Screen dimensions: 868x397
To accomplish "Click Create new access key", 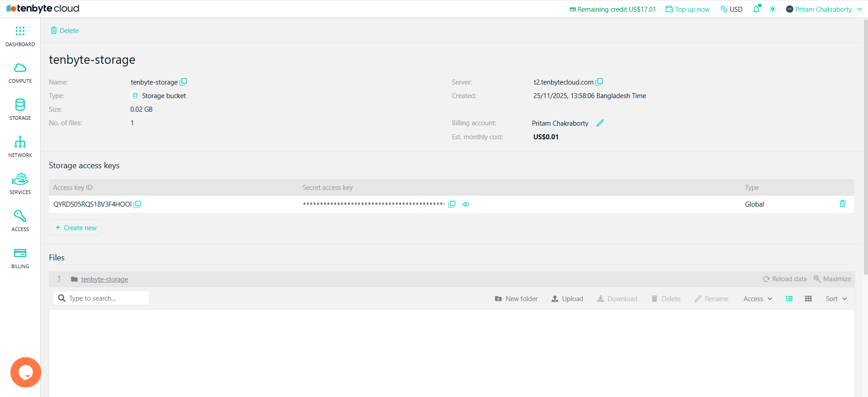I will tap(76, 227).
